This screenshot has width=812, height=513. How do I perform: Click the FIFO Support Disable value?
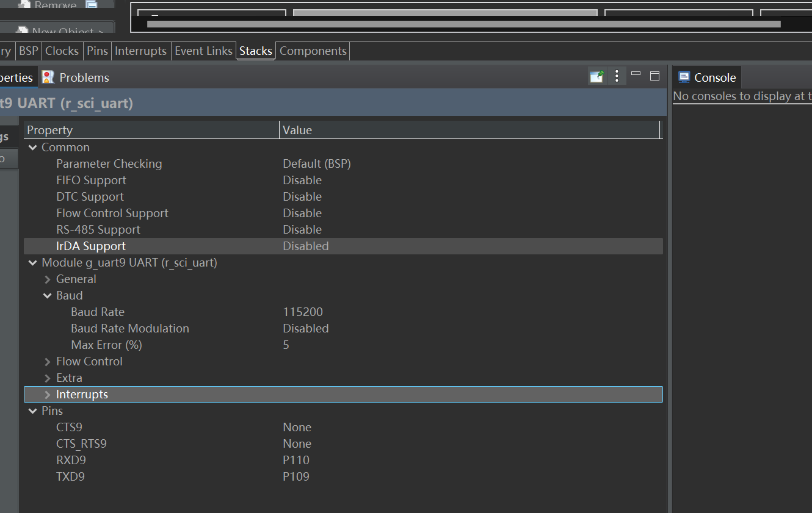(302, 181)
